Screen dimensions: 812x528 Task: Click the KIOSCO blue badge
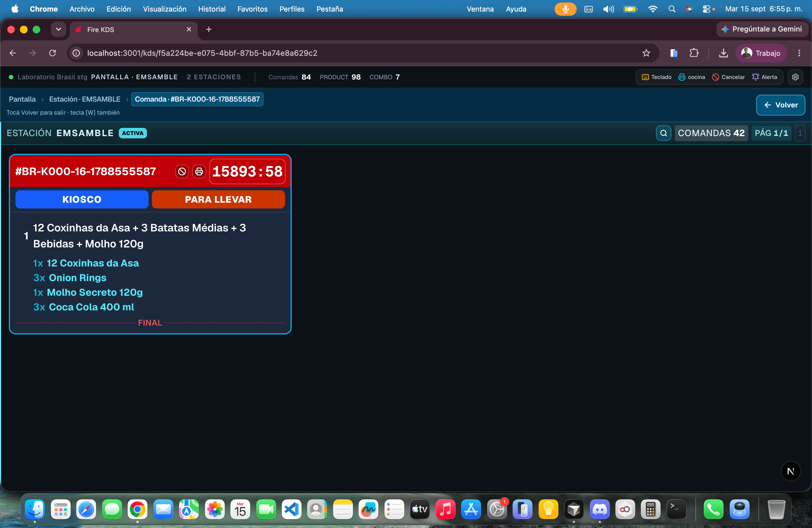(x=82, y=199)
